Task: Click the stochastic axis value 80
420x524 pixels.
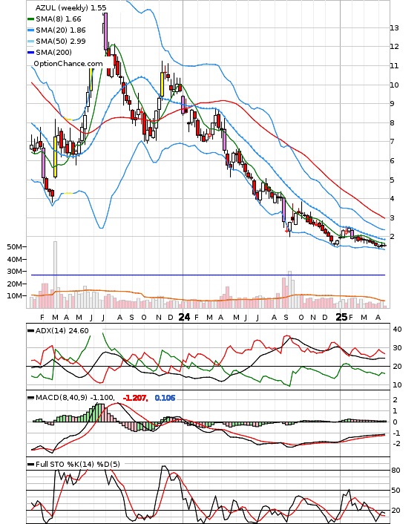Action: [396, 471]
